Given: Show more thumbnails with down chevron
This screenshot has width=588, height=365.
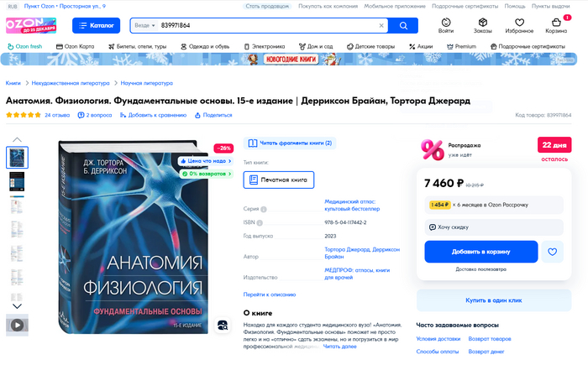Looking at the screenshot, I should pos(17,306).
